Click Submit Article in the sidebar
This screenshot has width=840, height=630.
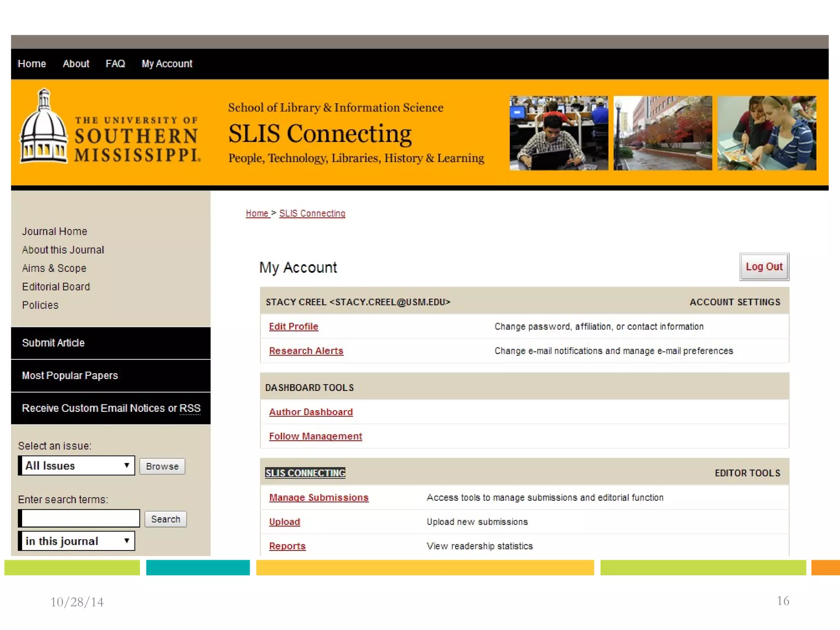pos(53,343)
